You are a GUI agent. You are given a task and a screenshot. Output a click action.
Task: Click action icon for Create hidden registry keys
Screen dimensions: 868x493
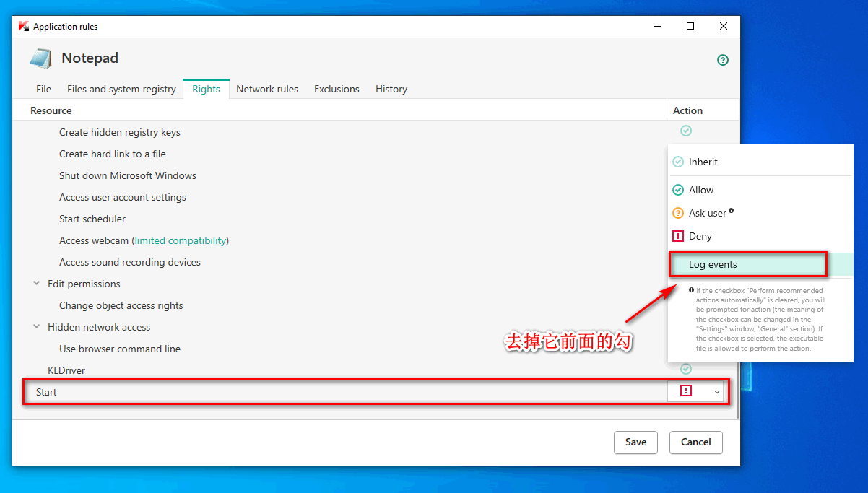pos(686,131)
